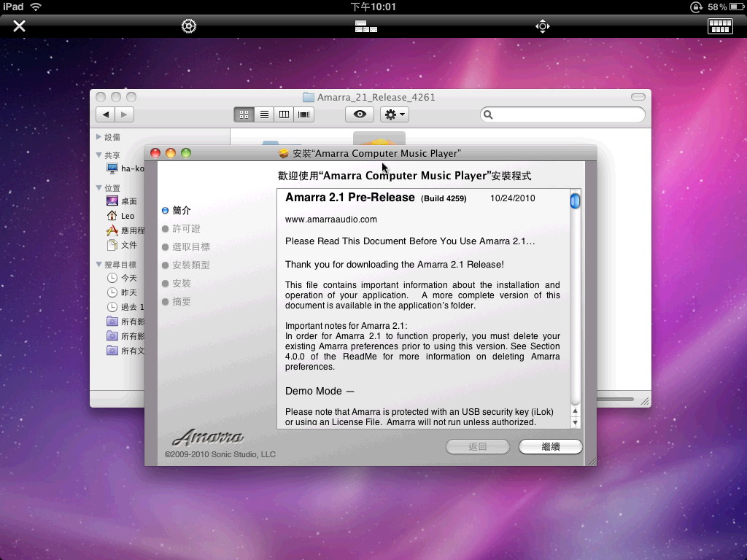Viewport: 747px width, 560px height.
Task: Select the 過去 saved search
Action: tap(125, 307)
